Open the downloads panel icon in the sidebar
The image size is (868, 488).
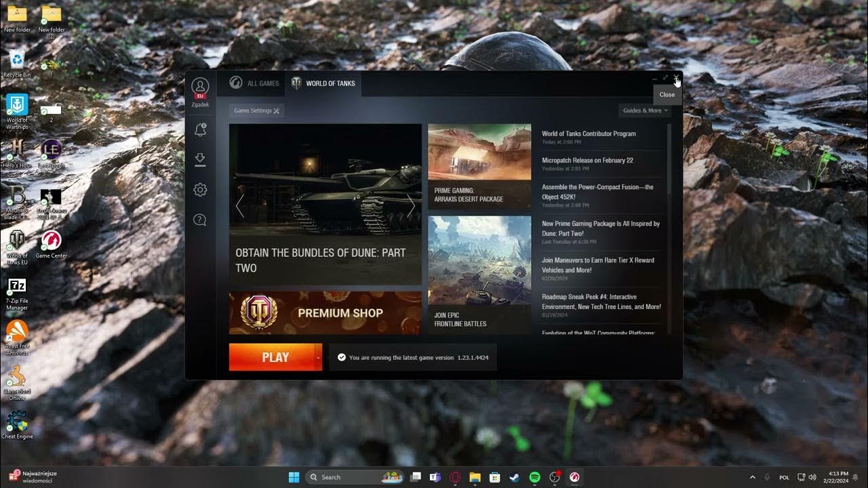tap(199, 159)
